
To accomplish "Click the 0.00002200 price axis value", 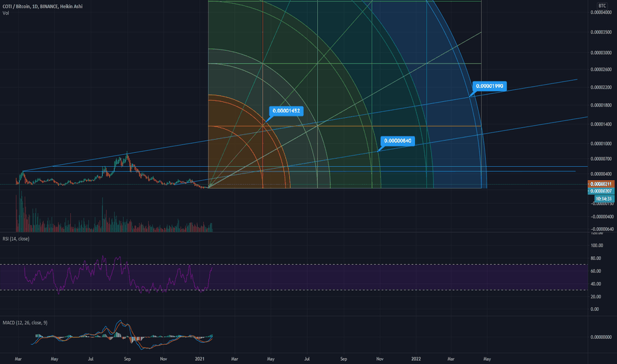I will click(601, 87).
